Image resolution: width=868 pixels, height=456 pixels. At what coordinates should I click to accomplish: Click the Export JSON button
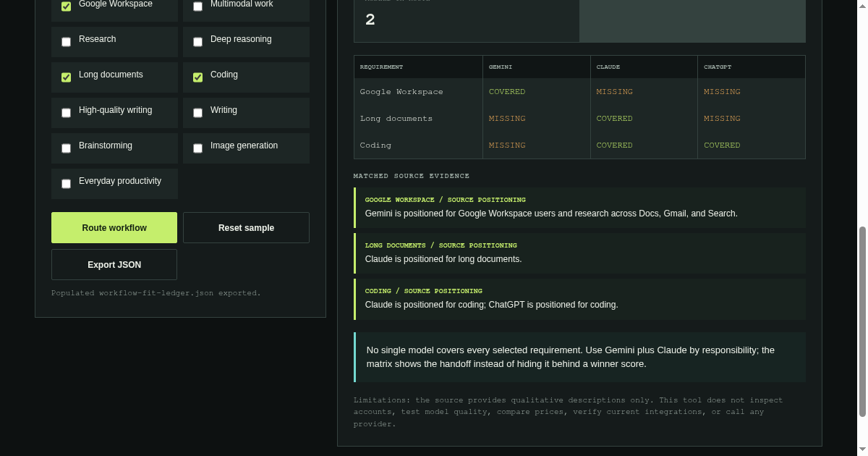point(114,264)
